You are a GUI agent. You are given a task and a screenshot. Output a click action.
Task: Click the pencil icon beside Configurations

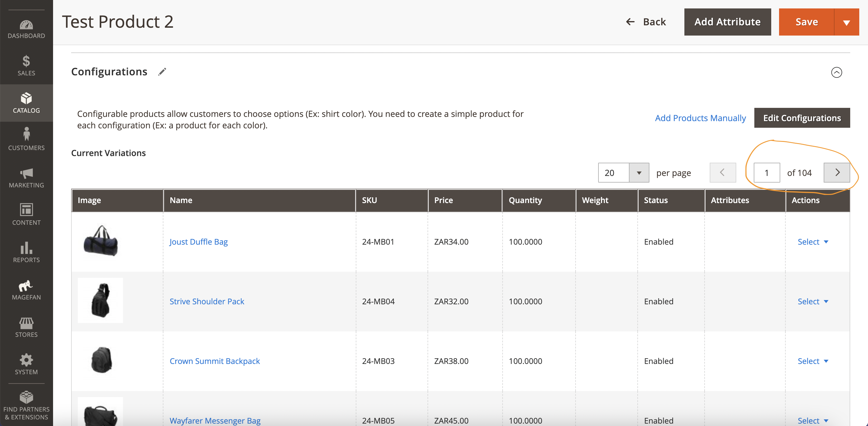tap(162, 72)
